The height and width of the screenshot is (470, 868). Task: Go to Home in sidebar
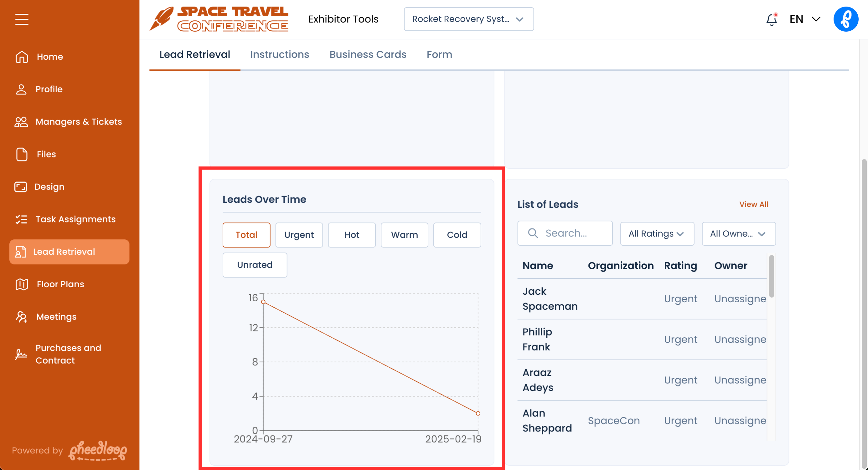[x=50, y=57]
